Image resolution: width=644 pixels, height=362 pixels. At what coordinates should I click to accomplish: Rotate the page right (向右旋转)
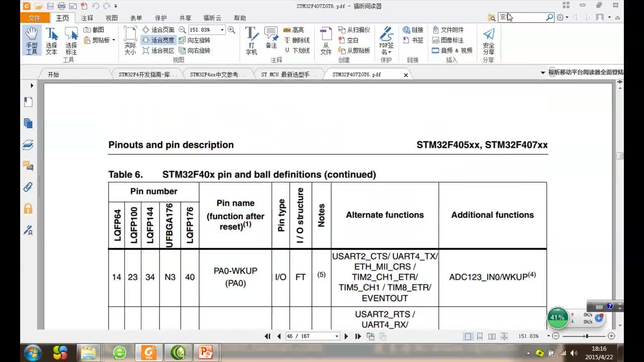pyautogui.click(x=195, y=51)
